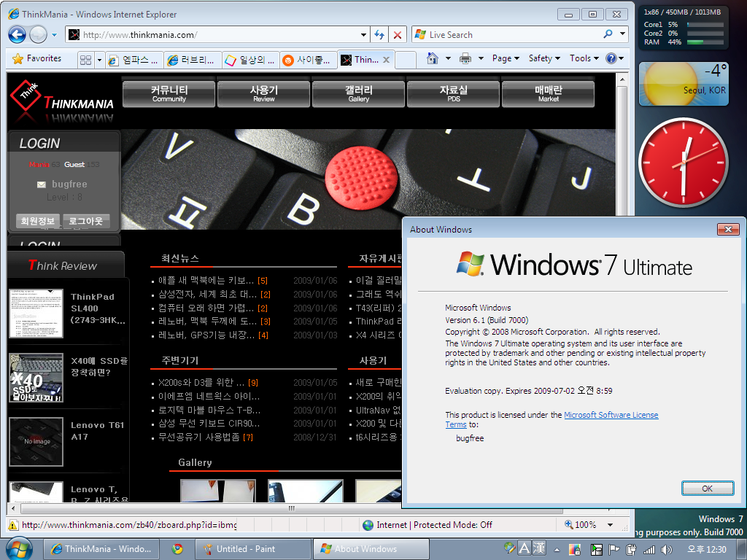Click the ThinkMania logo

tap(62, 98)
